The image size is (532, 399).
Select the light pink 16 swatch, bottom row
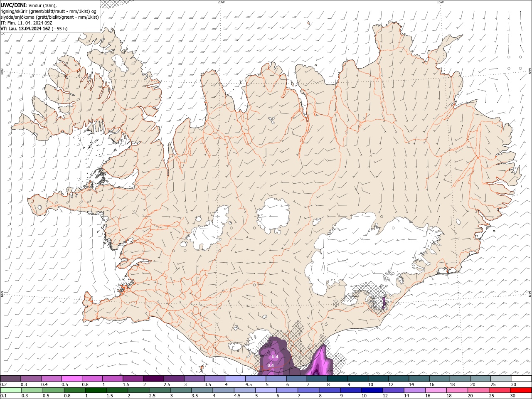(436, 390)
